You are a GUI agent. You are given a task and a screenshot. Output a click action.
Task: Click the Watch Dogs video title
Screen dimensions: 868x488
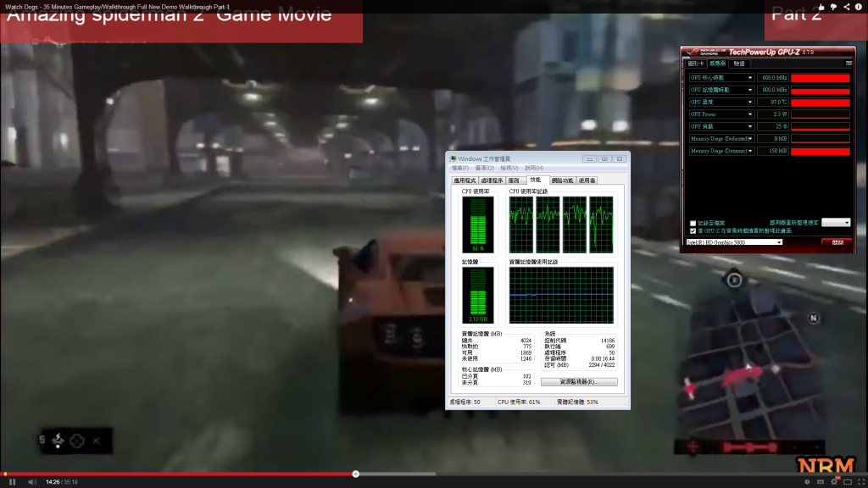tap(117, 7)
